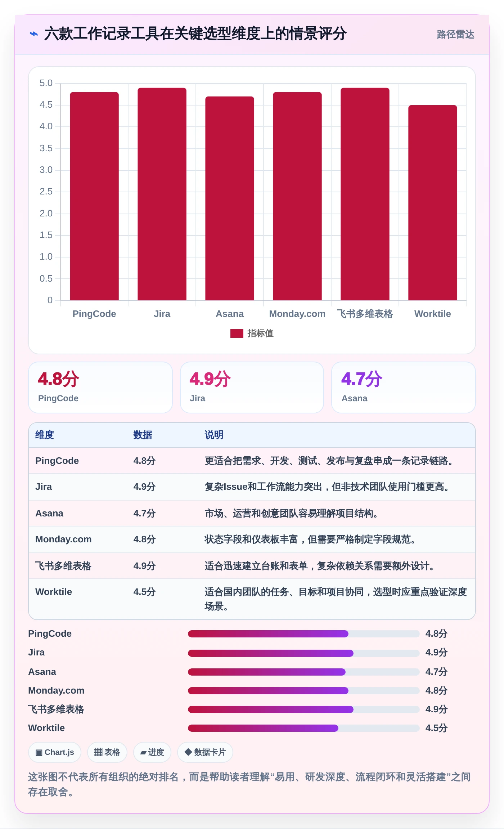Click the 路径雷达 label in the header
The height and width of the screenshot is (829, 504).
pos(455,35)
